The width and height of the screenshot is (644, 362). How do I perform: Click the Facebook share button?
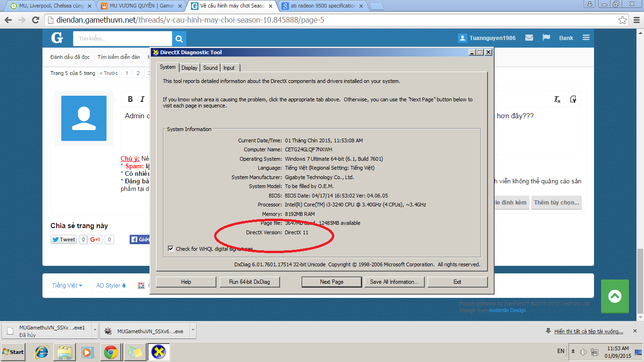(140, 239)
